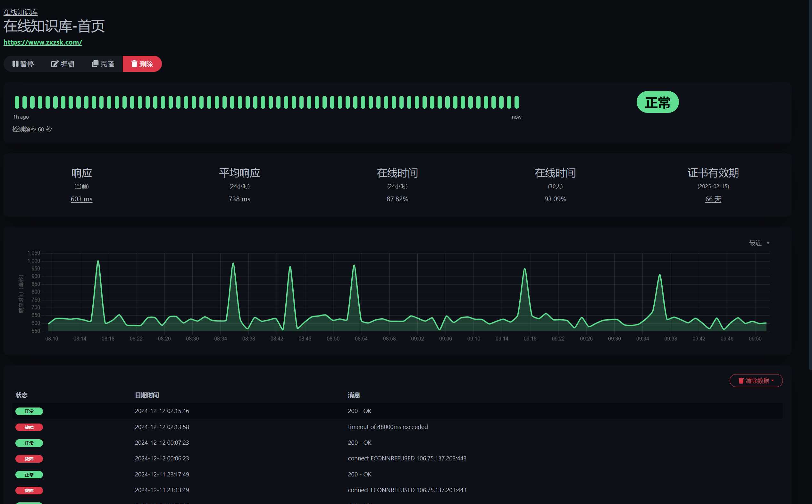Click 正常 badge in 23:17:49 row

click(x=29, y=475)
